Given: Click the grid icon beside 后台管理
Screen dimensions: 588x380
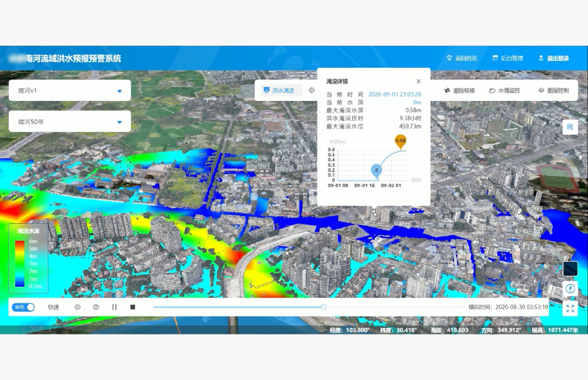Looking at the screenshot, I should coord(495,58).
